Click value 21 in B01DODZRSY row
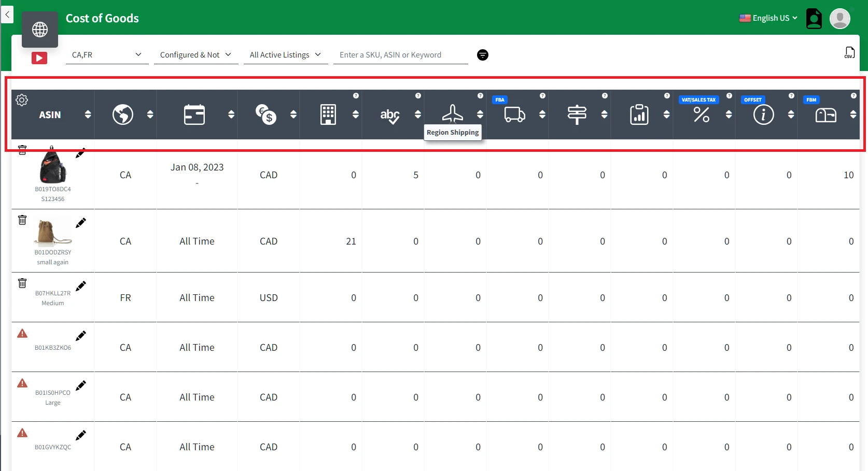 click(351, 241)
